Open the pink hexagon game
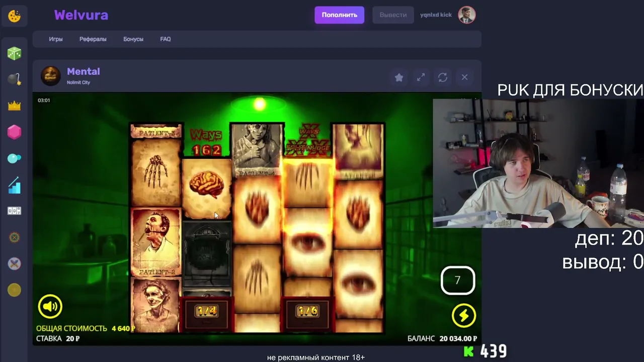 (x=14, y=132)
